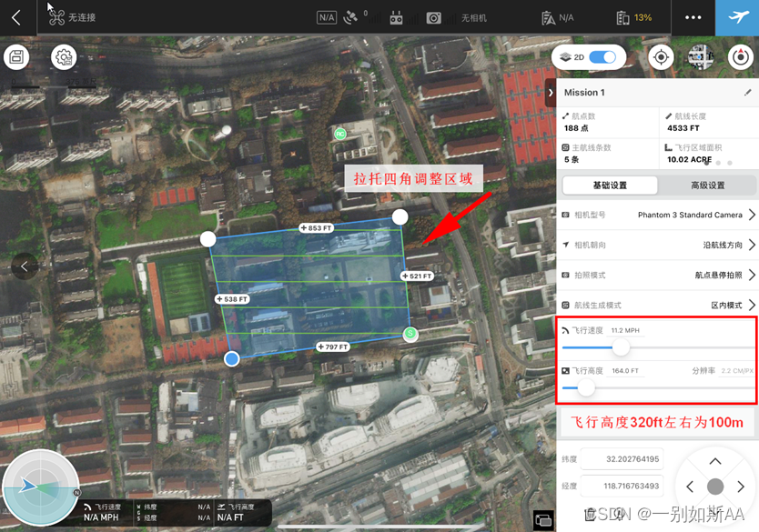
Task: Click the trash delete icon
Action: (590, 515)
